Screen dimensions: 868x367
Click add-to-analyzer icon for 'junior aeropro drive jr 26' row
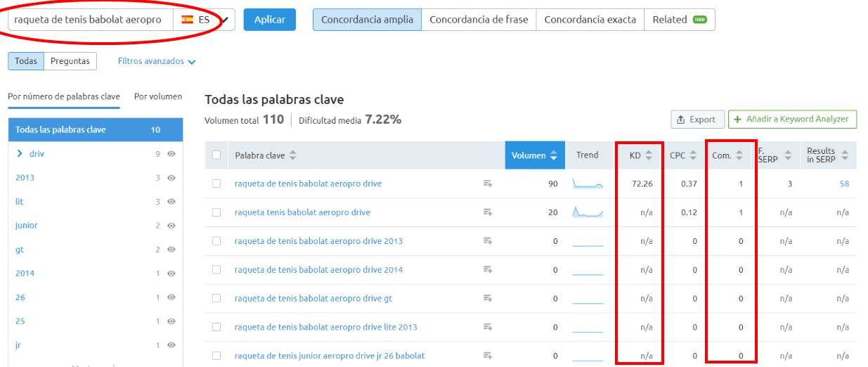488,356
